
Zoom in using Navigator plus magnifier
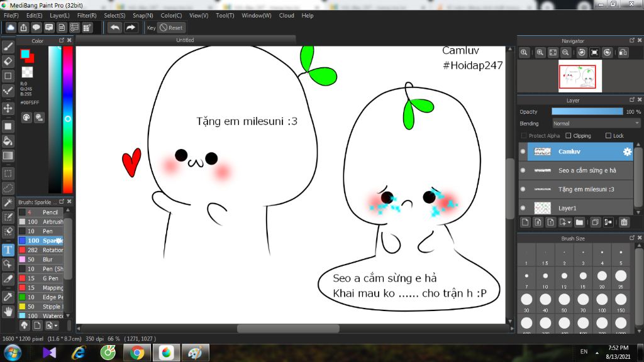pyautogui.click(x=540, y=53)
